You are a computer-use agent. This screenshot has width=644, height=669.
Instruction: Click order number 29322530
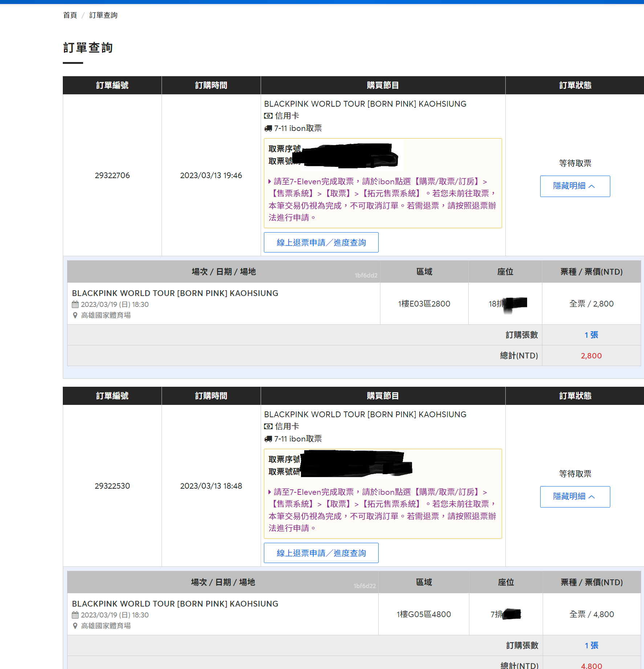112,486
